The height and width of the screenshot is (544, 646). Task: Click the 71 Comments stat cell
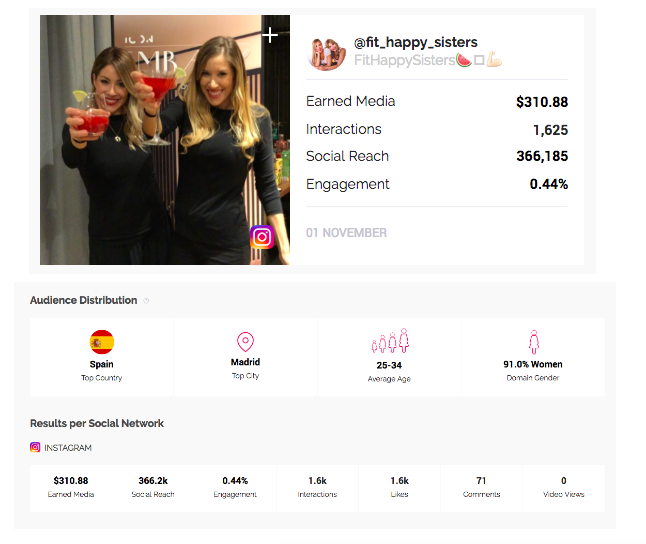tap(481, 488)
